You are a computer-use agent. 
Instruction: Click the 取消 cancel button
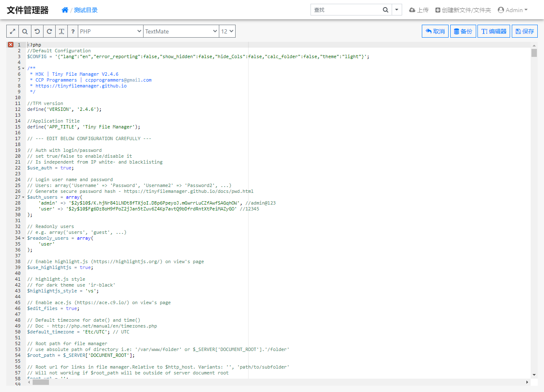pyautogui.click(x=435, y=31)
